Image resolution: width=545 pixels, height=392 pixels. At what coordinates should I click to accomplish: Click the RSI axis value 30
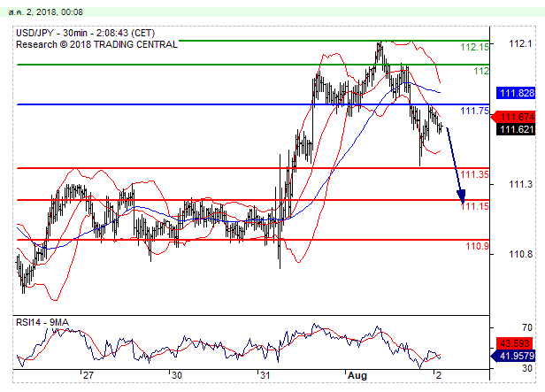tap(527, 368)
